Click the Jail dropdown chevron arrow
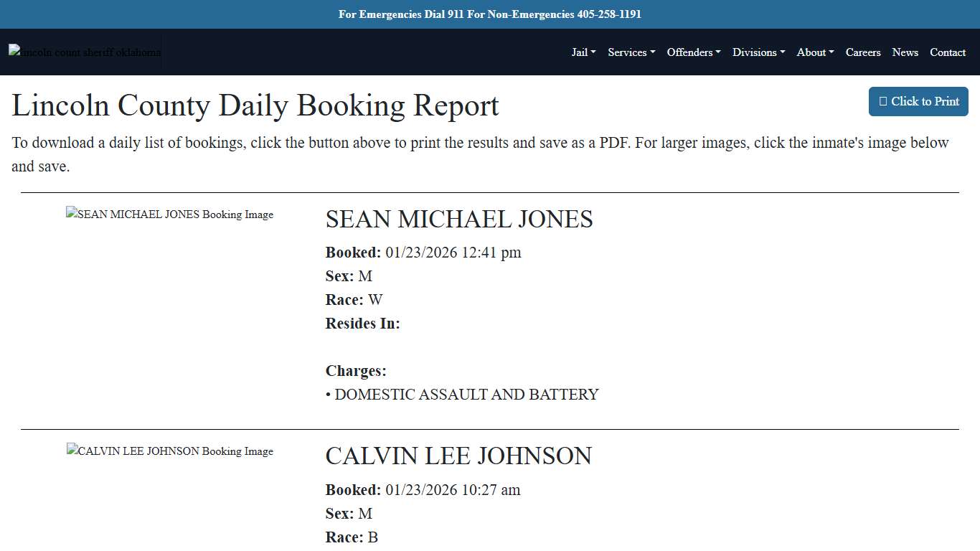The height and width of the screenshot is (551, 980). [593, 52]
